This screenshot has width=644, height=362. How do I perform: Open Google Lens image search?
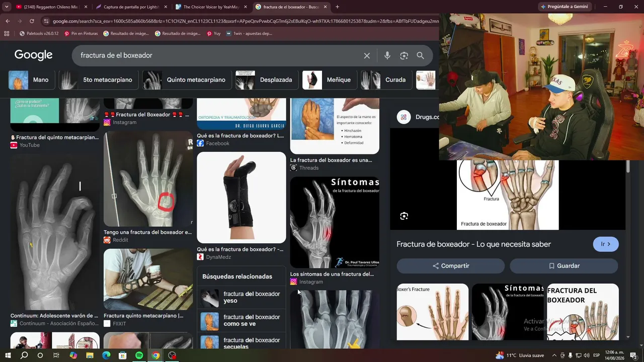404,56
